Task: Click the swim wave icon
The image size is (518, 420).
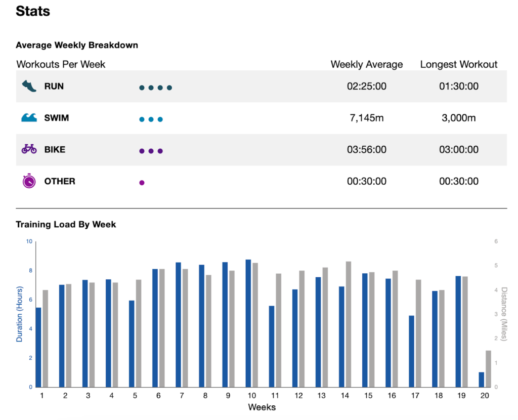Action: [29, 118]
